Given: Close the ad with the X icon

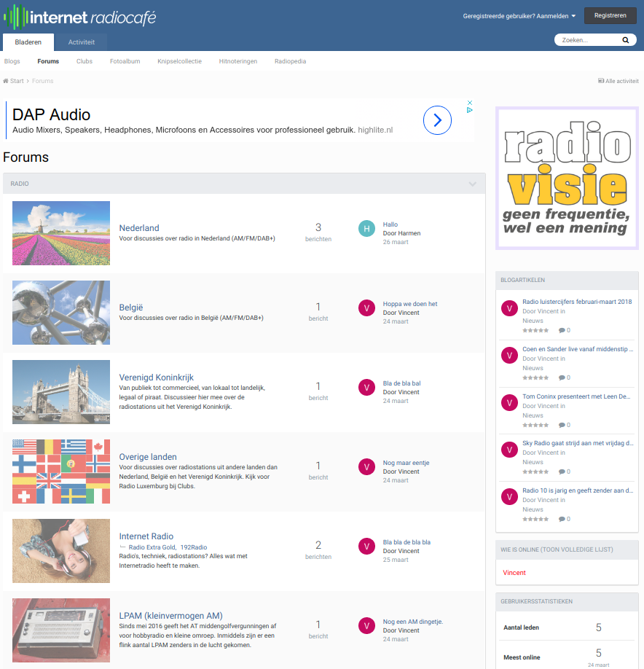Looking at the screenshot, I should (x=470, y=103).
